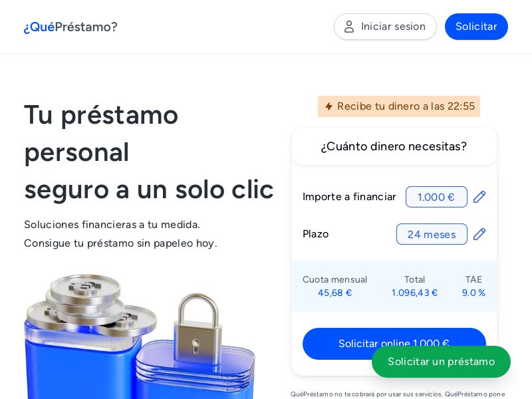Click the Cuota mensual 45,68 € value
This screenshot has height=399, width=532.
334,293
